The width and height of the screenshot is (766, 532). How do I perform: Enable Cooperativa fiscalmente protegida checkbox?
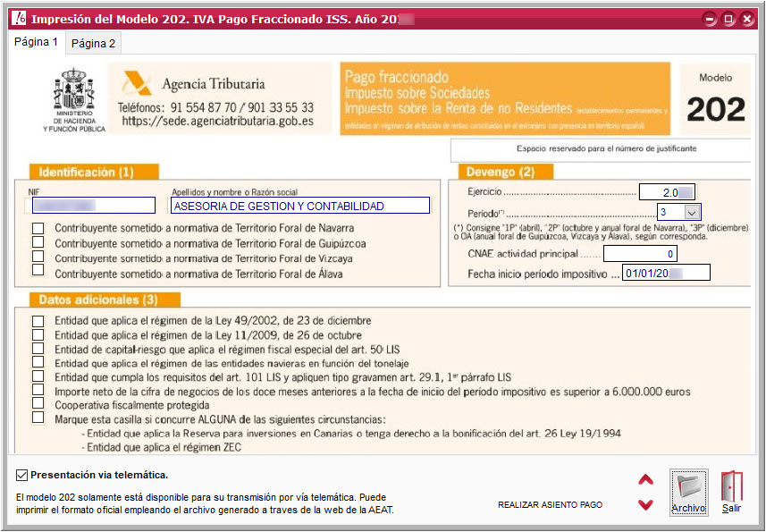38,403
